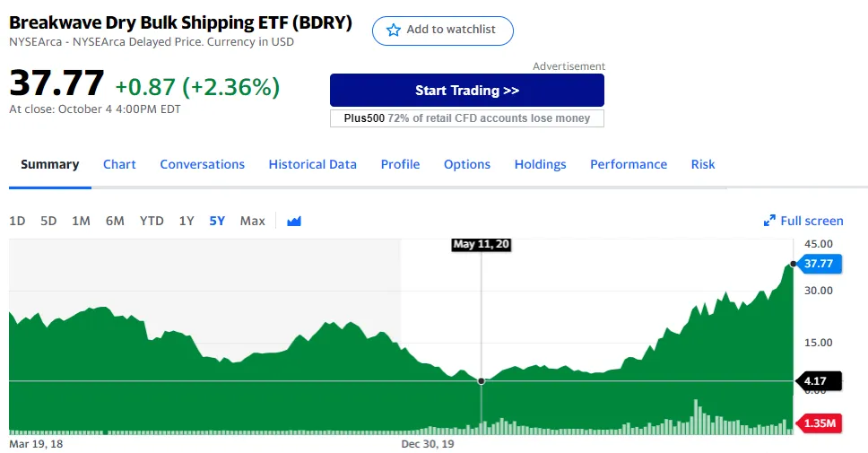Click the Mar 19, 18 axis date

[x=36, y=444]
